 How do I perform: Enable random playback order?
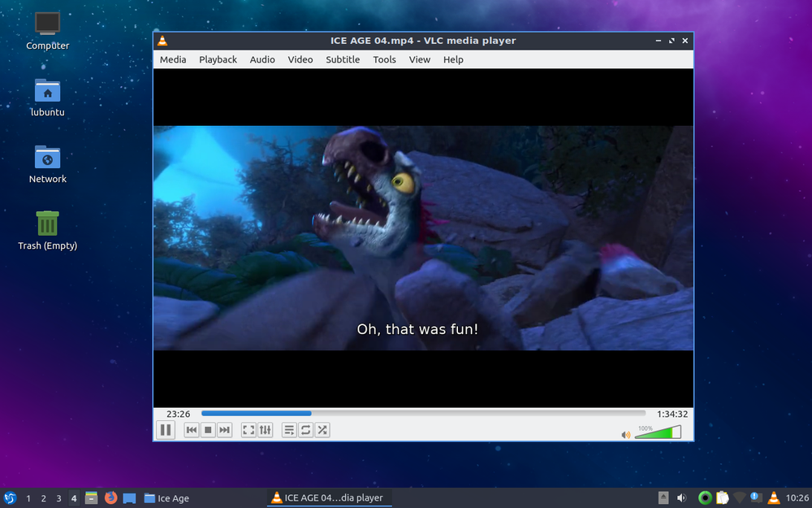pos(322,430)
